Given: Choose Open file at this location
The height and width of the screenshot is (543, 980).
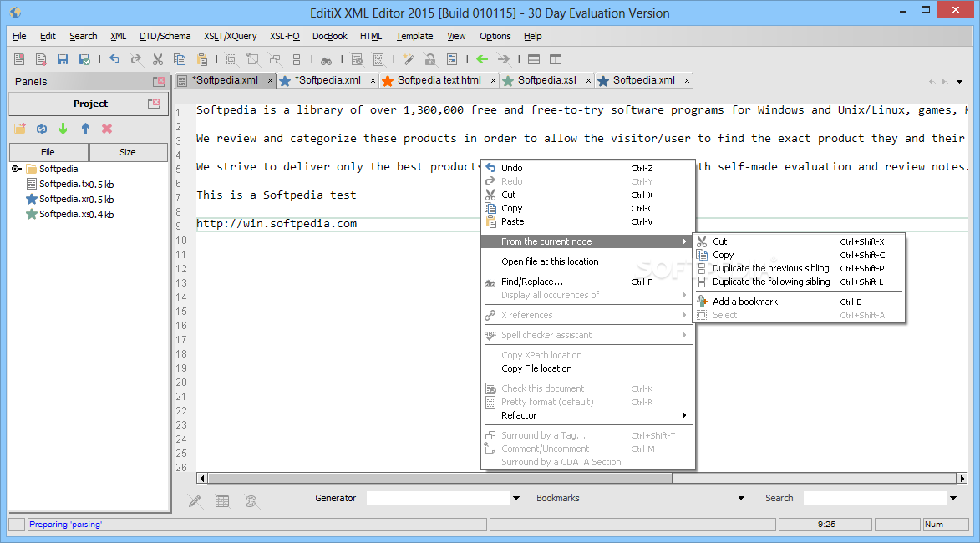Looking at the screenshot, I should (x=587, y=261).
